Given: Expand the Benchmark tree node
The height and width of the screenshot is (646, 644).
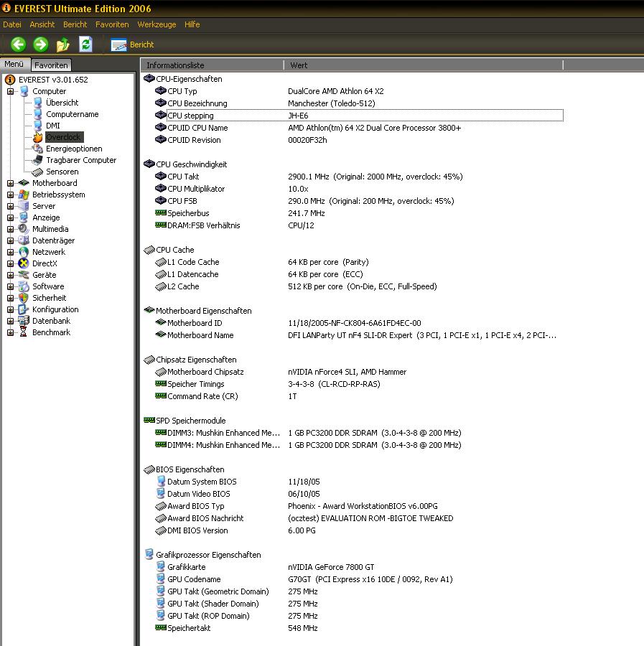Looking at the screenshot, I should pyautogui.click(x=10, y=332).
